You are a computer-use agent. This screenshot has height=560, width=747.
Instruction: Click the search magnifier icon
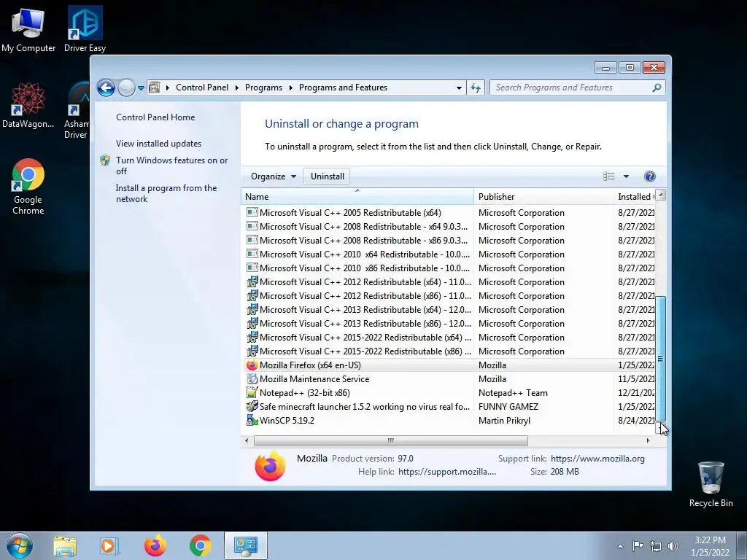coord(657,87)
